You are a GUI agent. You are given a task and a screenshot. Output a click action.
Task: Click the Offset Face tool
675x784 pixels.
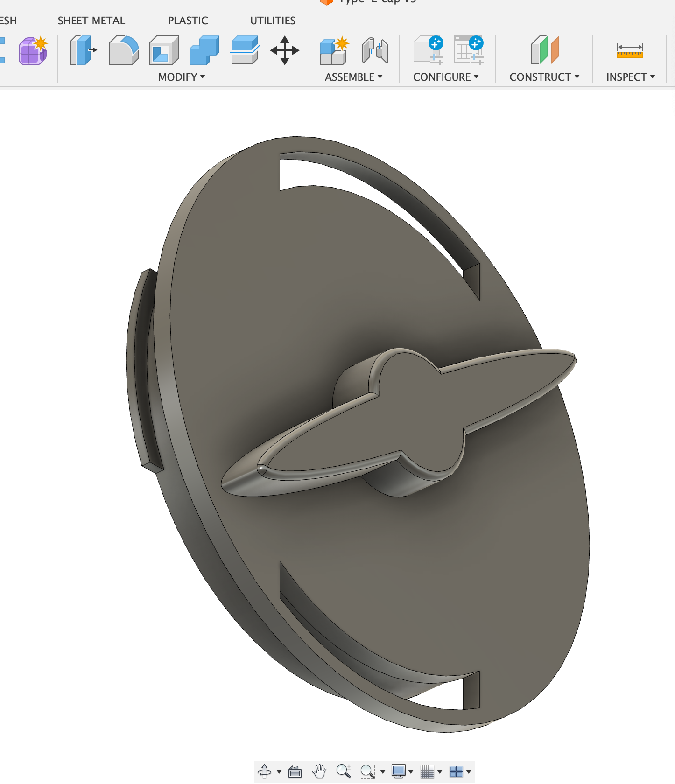(x=244, y=51)
